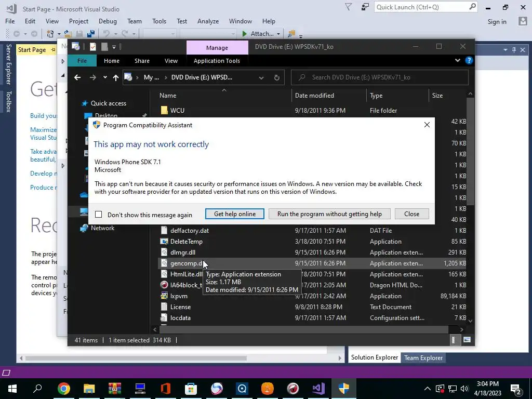
Task: Open the Home ribbon tab
Action: (112, 61)
